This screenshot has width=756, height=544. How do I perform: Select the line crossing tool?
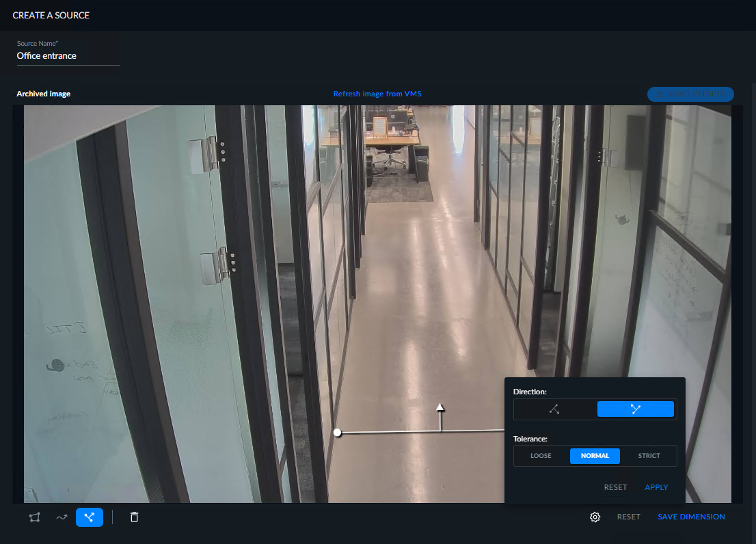click(89, 517)
